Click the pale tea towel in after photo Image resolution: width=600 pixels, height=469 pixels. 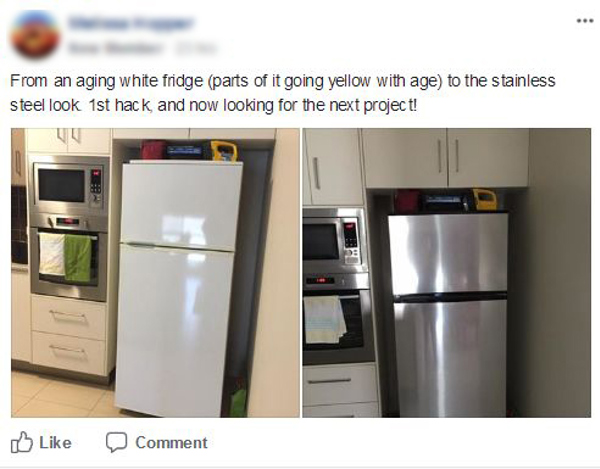324,320
